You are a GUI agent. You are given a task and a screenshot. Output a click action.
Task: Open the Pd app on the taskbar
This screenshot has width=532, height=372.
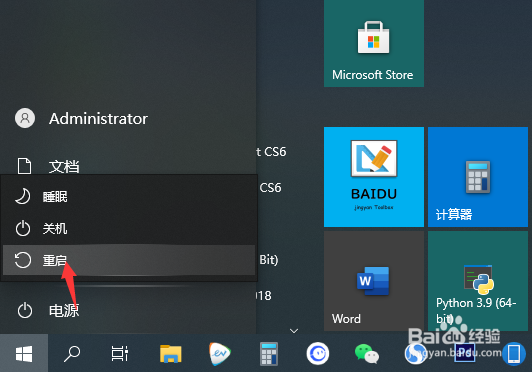click(x=464, y=353)
